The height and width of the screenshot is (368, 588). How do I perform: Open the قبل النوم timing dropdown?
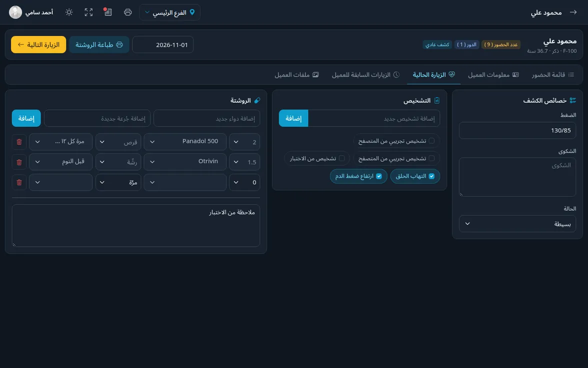(61, 162)
